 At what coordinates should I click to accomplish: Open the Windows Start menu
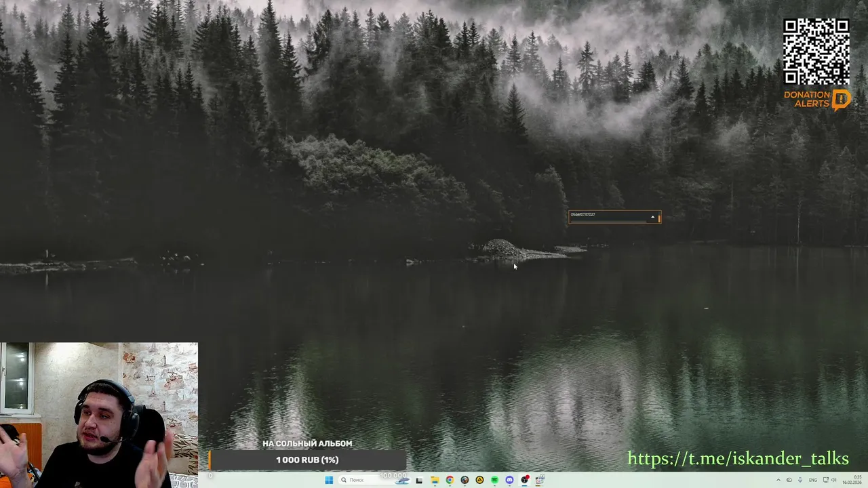pyautogui.click(x=329, y=480)
